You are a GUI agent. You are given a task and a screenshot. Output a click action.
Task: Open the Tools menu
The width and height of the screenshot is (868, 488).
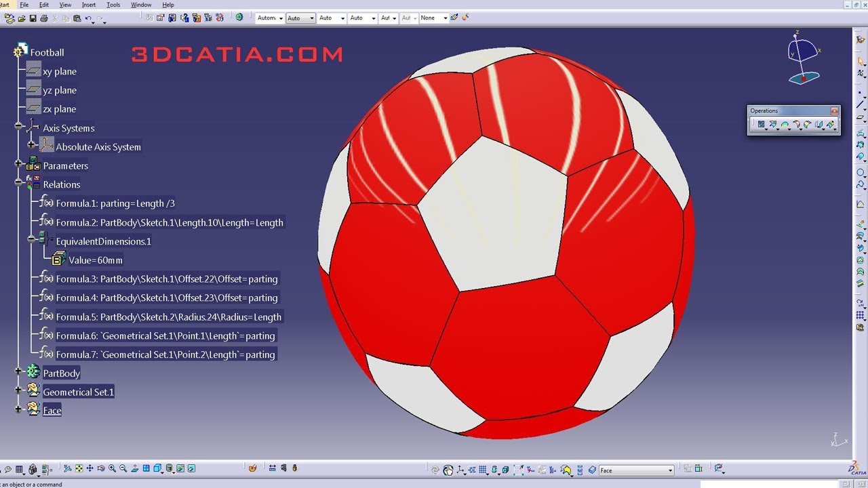113,5
